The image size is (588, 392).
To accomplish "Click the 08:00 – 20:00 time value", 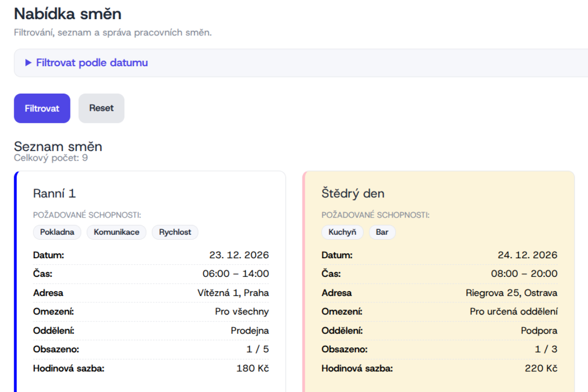I will [x=524, y=274].
